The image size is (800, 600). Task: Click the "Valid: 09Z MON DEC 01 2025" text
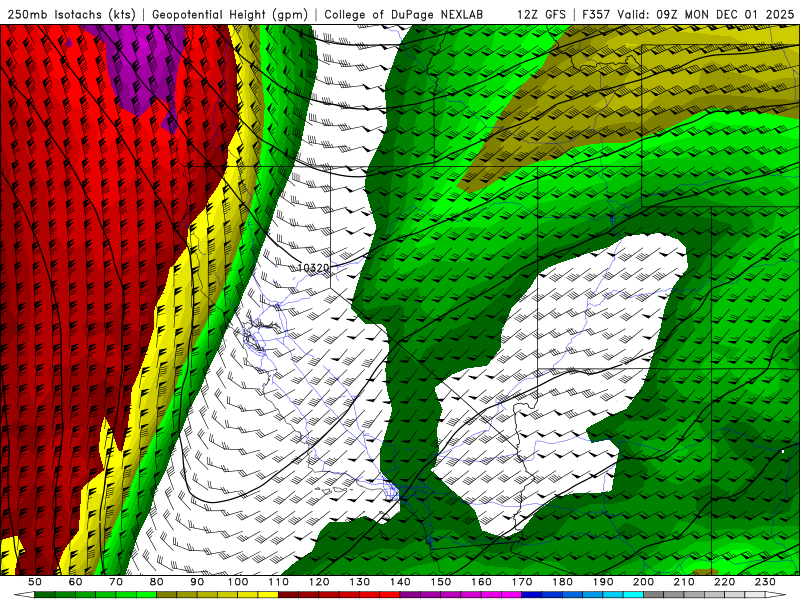706,15
